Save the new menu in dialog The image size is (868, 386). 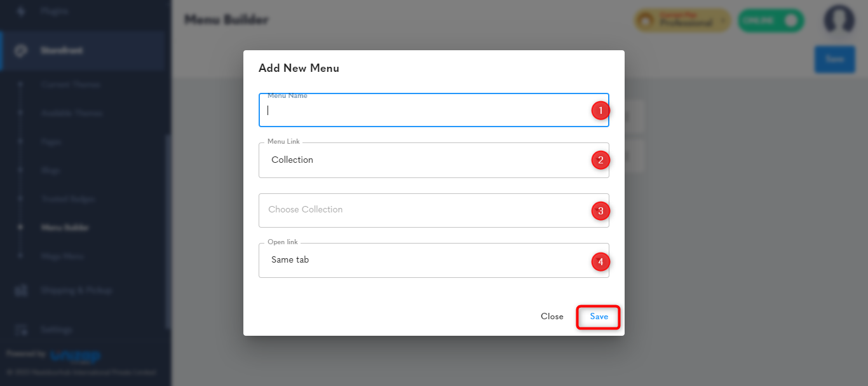pyautogui.click(x=599, y=317)
